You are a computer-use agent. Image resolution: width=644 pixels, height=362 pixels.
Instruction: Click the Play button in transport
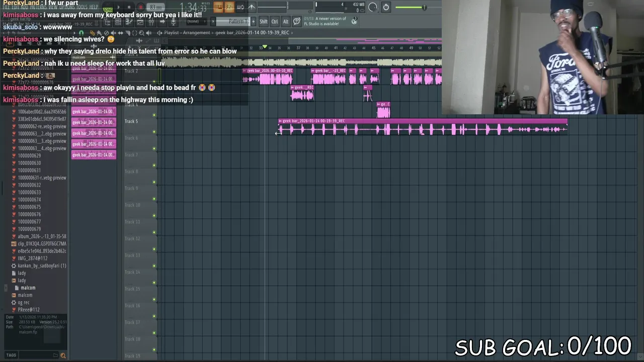coord(119,7)
